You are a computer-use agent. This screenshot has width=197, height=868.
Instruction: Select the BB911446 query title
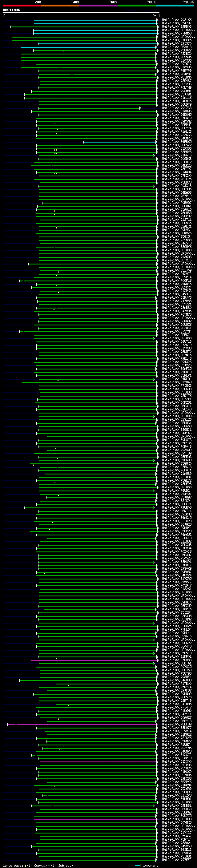(11, 10)
